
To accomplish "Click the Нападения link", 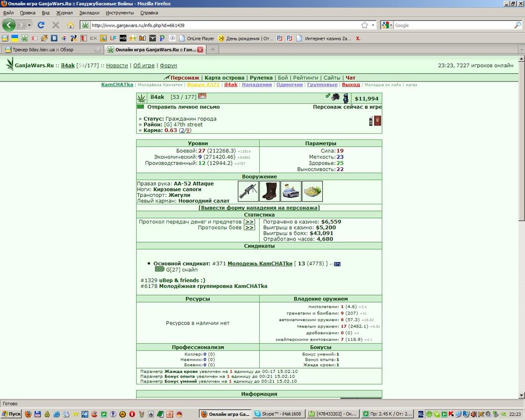I will [257, 85].
